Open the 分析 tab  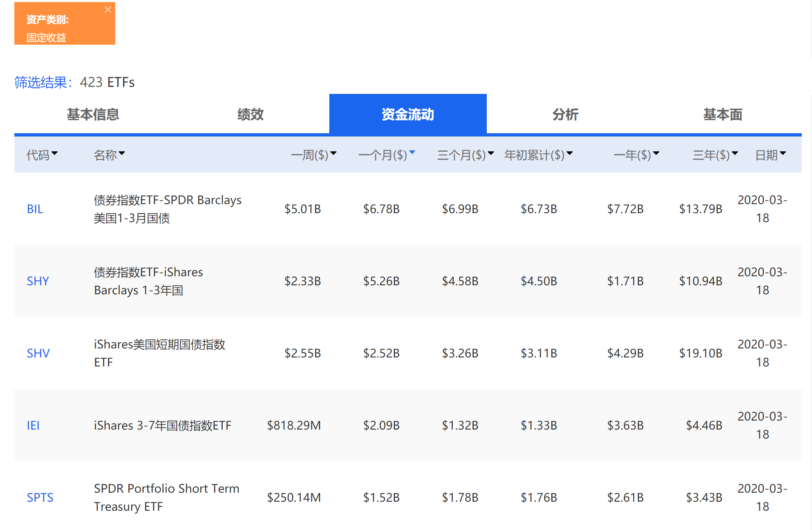pyautogui.click(x=566, y=114)
